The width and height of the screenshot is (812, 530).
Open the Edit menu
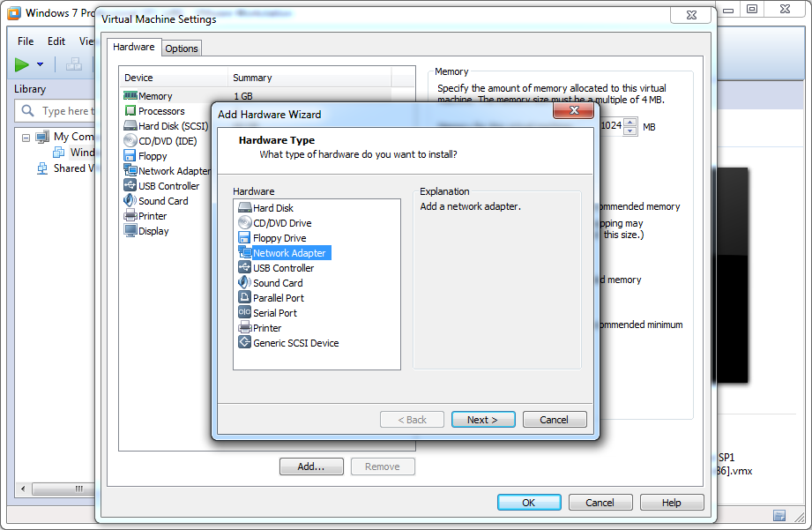[x=56, y=41]
